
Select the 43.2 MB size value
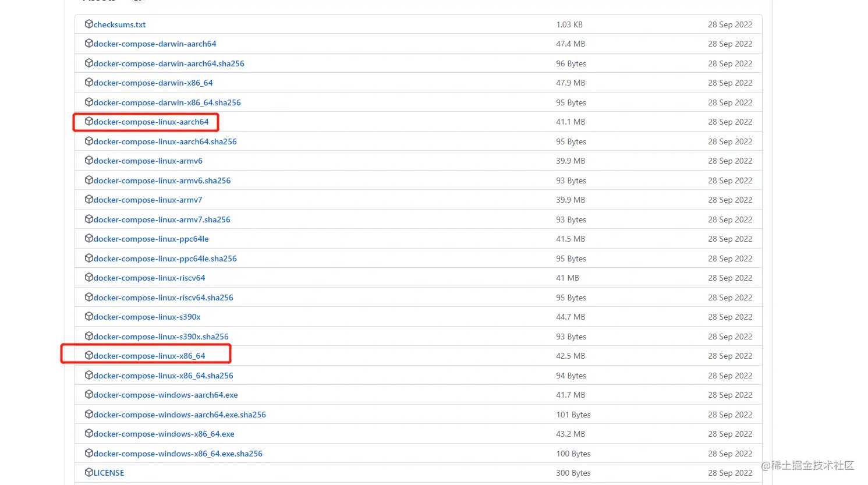pos(571,434)
